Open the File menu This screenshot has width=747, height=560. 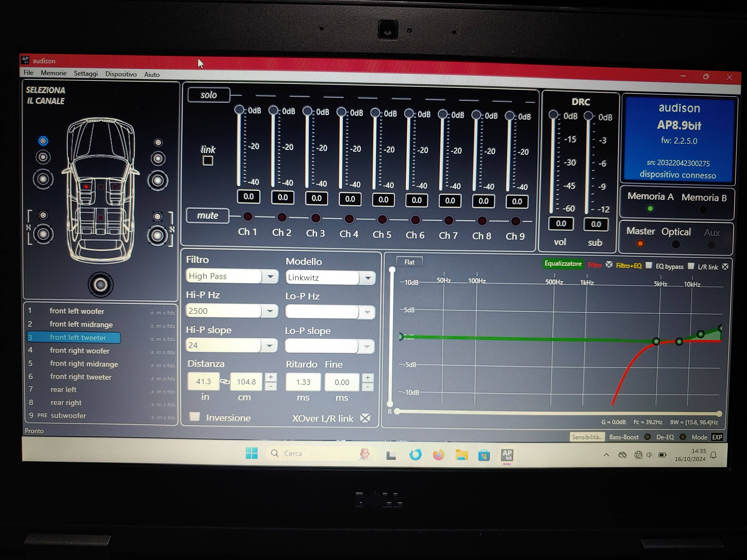click(x=28, y=73)
